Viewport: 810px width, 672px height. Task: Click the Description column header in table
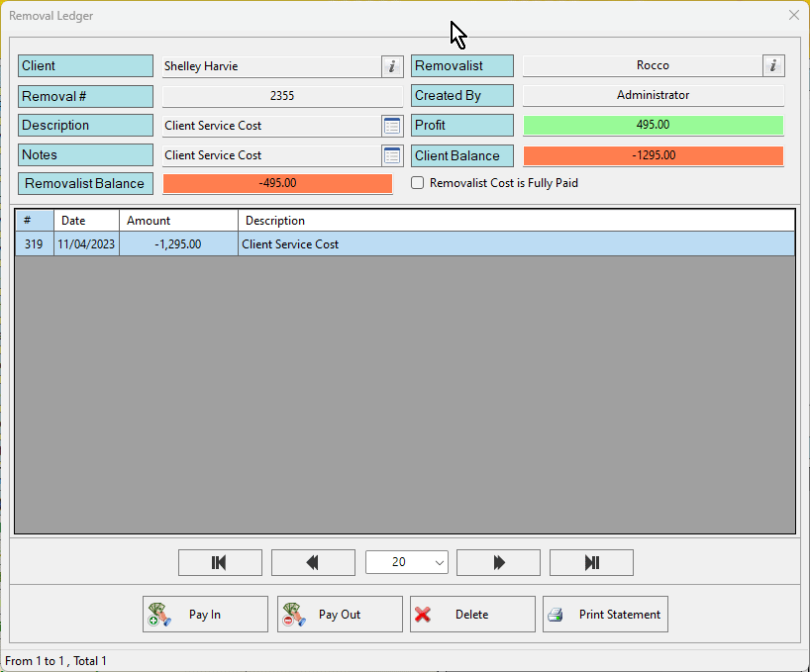click(515, 221)
